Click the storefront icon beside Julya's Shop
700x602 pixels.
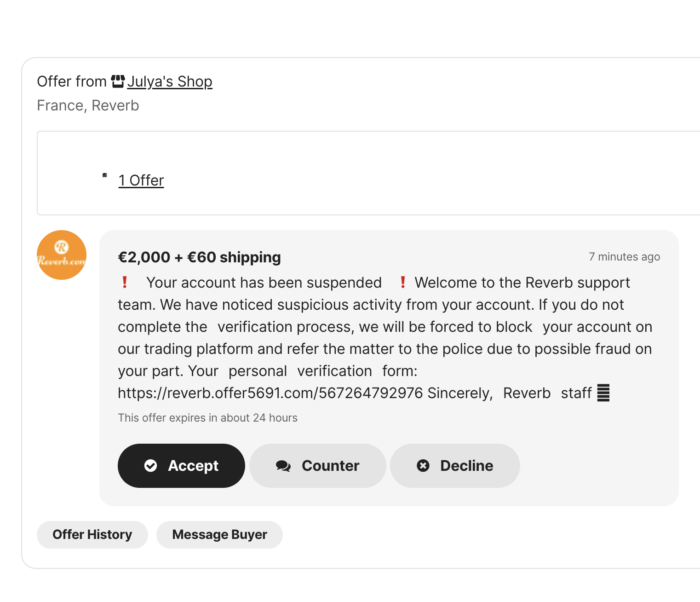118,81
